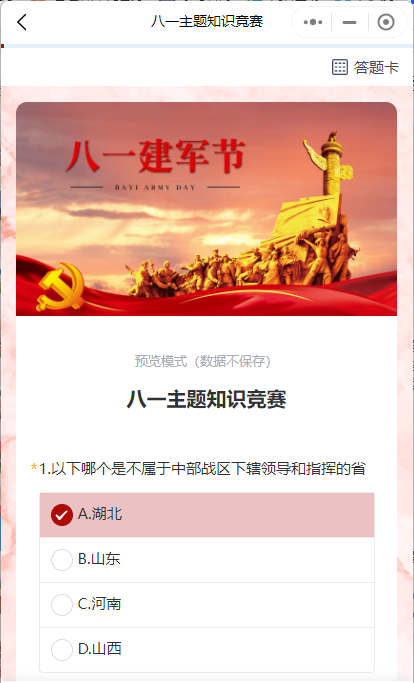Choose the answer row labeled D.山西
The height and width of the screenshot is (683, 414).
coord(207,650)
